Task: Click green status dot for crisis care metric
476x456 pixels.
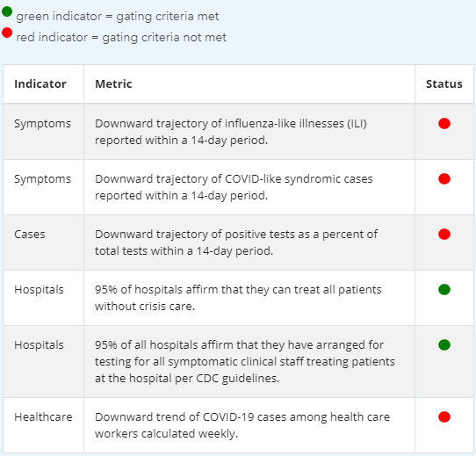Action: [444, 289]
